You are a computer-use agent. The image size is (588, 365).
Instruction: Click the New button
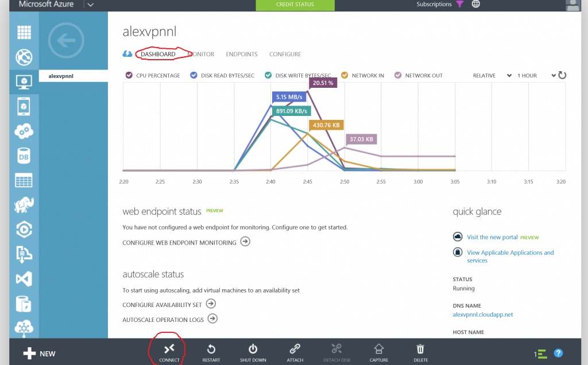click(x=39, y=354)
